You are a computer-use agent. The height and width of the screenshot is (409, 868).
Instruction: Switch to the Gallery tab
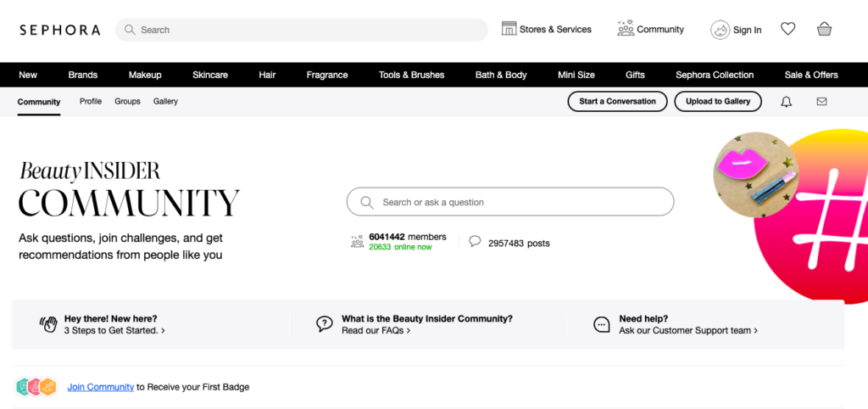coord(165,102)
